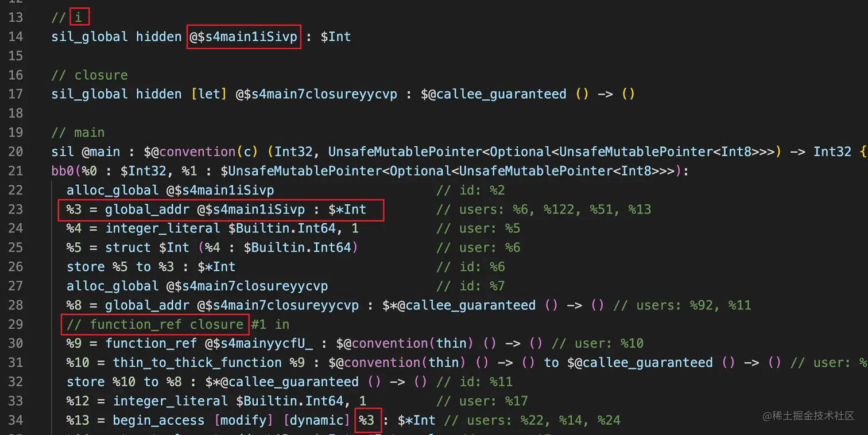Screen dimensions: 868x435
Task: Click the red box on global_addr line 23
Action: [x=221, y=209]
